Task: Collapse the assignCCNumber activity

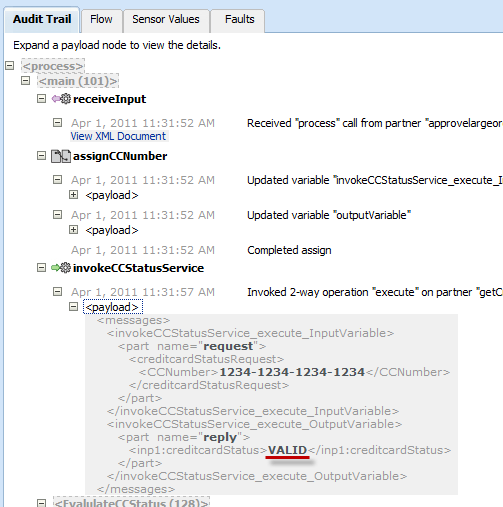Action: pos(41,156)
